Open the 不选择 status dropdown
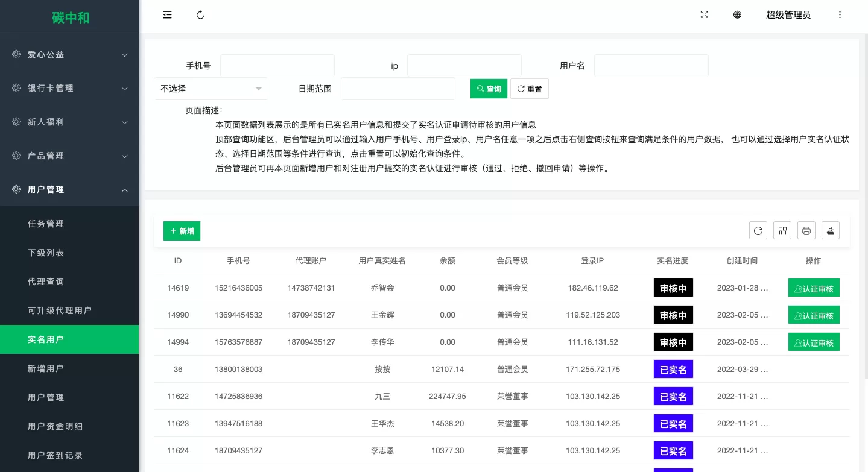Screen dimensions: 868x472 click(211, 89)
